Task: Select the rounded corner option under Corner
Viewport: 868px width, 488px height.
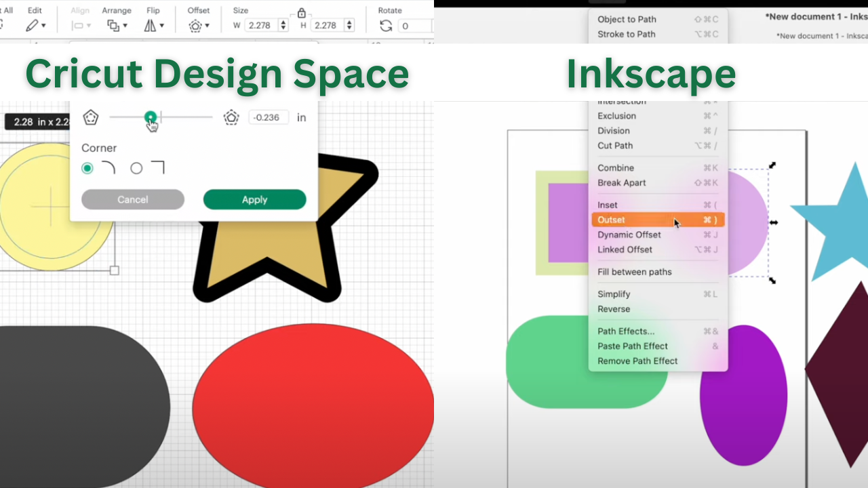Action: click(108, 167)
